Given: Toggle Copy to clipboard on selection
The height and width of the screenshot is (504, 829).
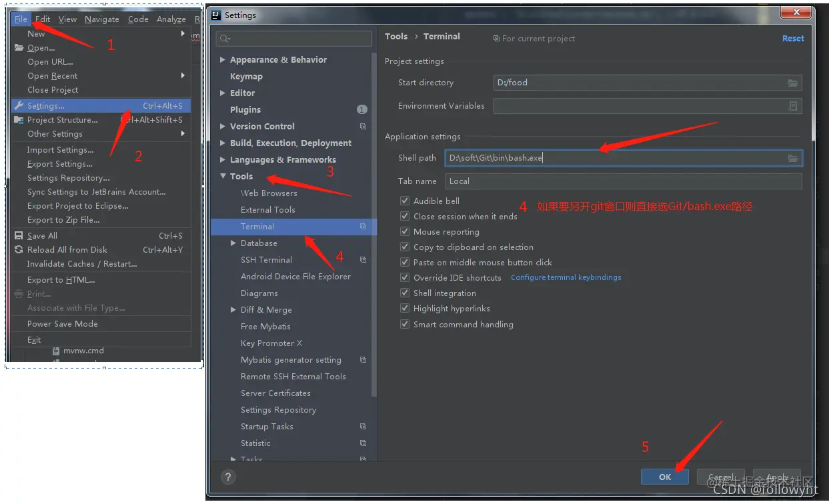Looking at the screenshot, I should [x=404, y=247].
